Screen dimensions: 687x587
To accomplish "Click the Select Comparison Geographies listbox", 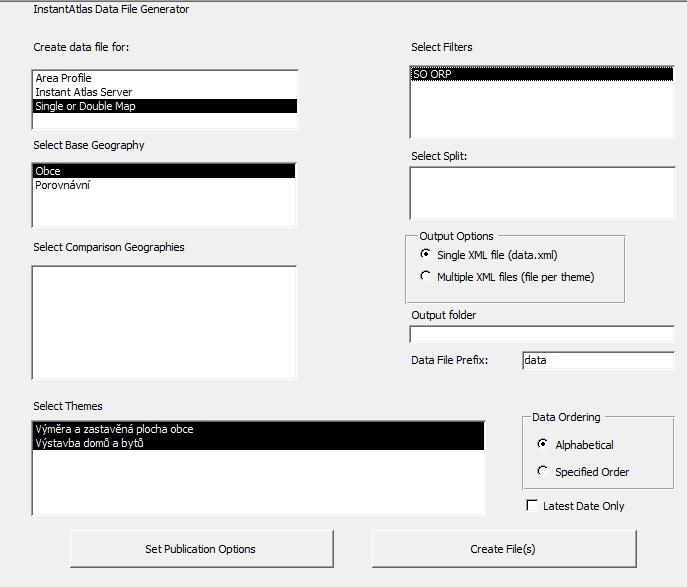I will click(x=164, y=322).
